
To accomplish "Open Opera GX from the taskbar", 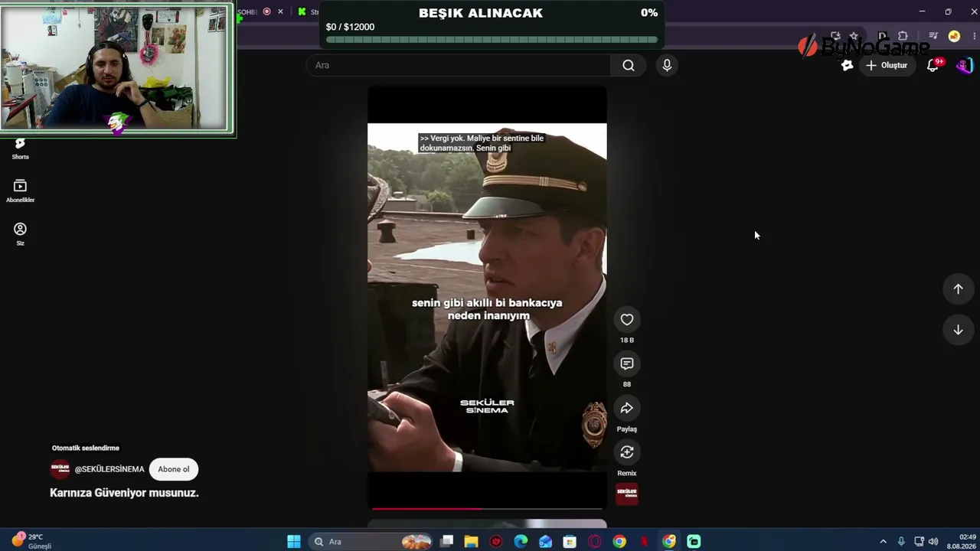I will 595,542.
